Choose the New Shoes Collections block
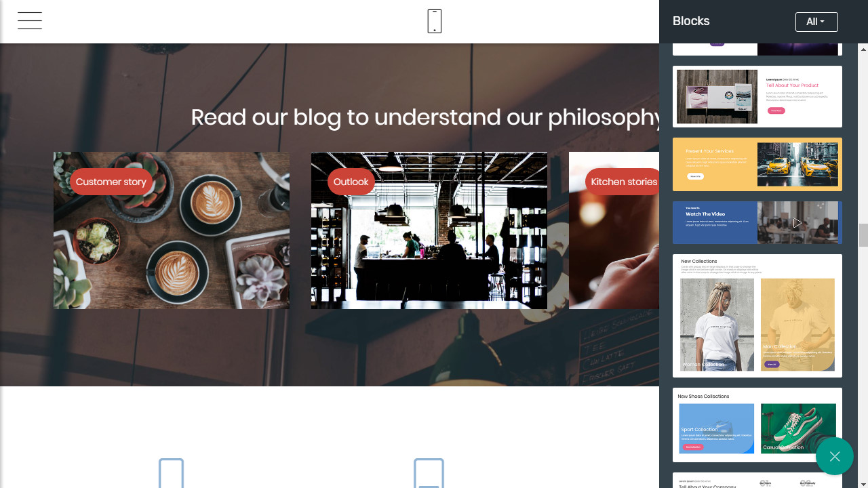Image resolution: width=868 pixels, height=488 pixels. click(757, 425)
